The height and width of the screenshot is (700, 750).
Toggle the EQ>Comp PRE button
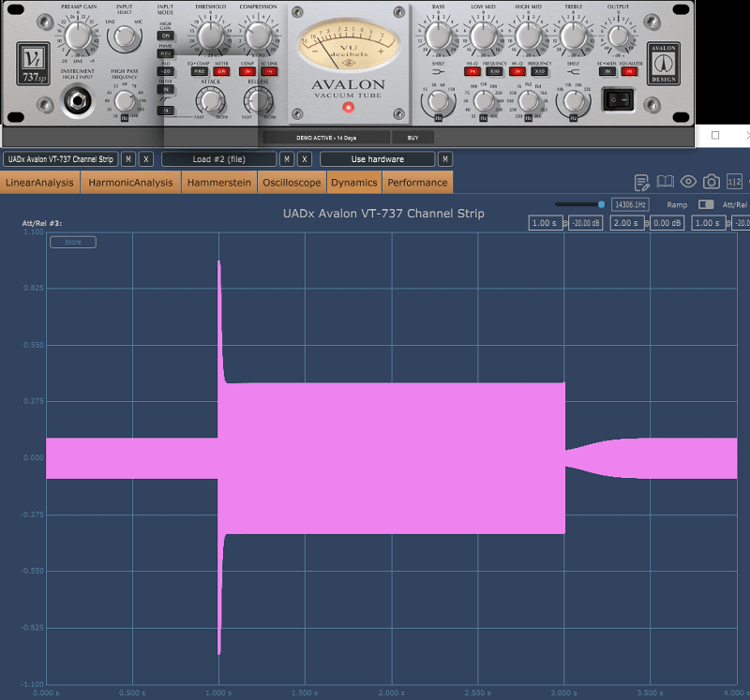click(200, 72)
